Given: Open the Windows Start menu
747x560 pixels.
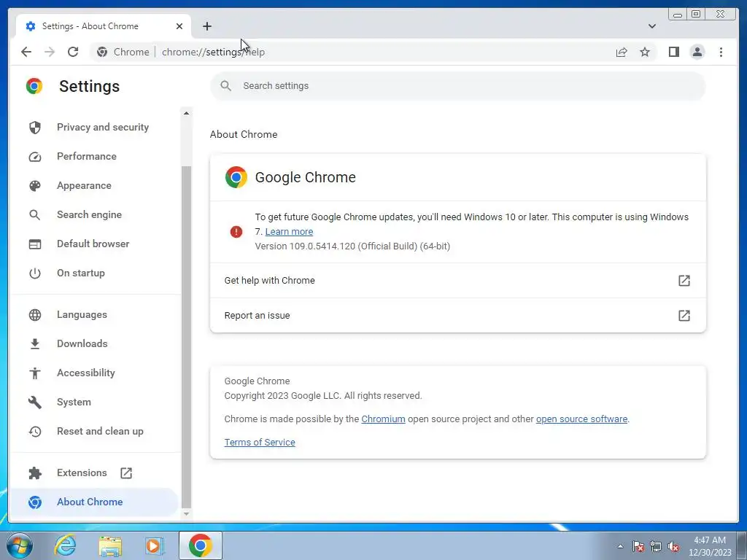Looking at the screenshot, I should click(x=20, y=545).
